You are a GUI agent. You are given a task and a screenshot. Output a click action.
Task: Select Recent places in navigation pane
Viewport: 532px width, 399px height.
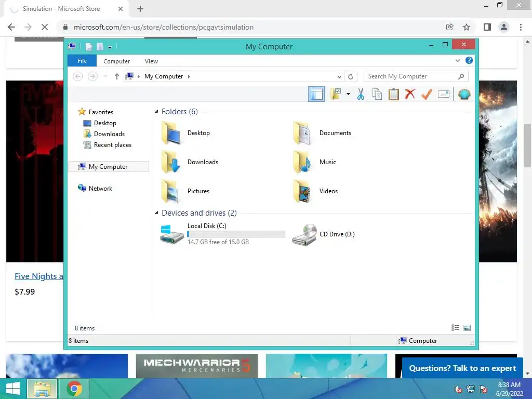[112, 145]
